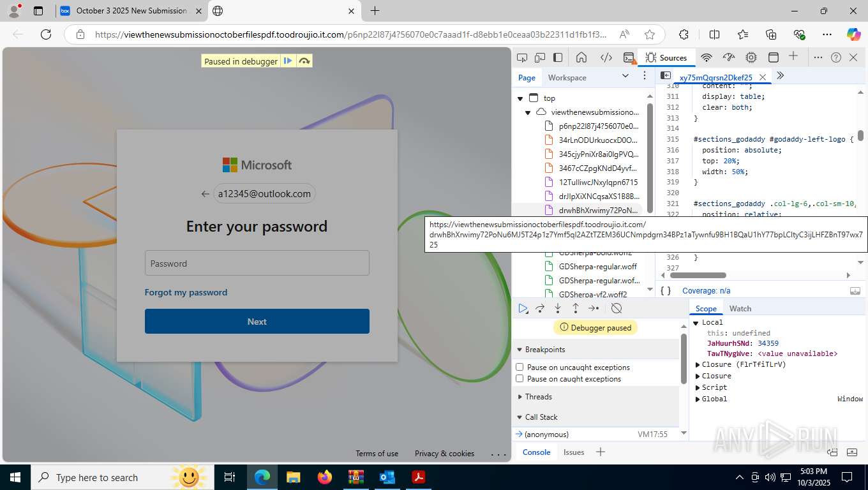
Task: Open the Application panel window icon
Action: [773, 57]
